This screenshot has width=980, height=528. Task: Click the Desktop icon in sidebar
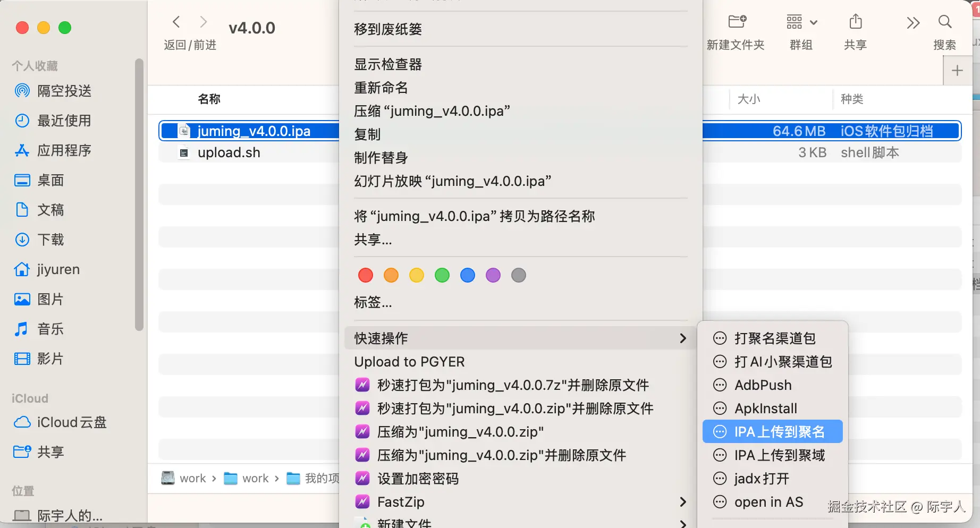22,180
